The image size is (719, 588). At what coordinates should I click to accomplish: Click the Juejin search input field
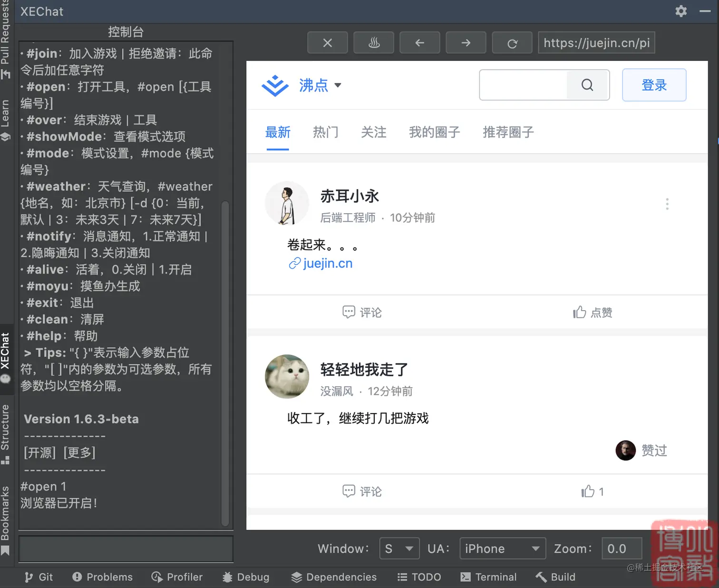point(523,85)
